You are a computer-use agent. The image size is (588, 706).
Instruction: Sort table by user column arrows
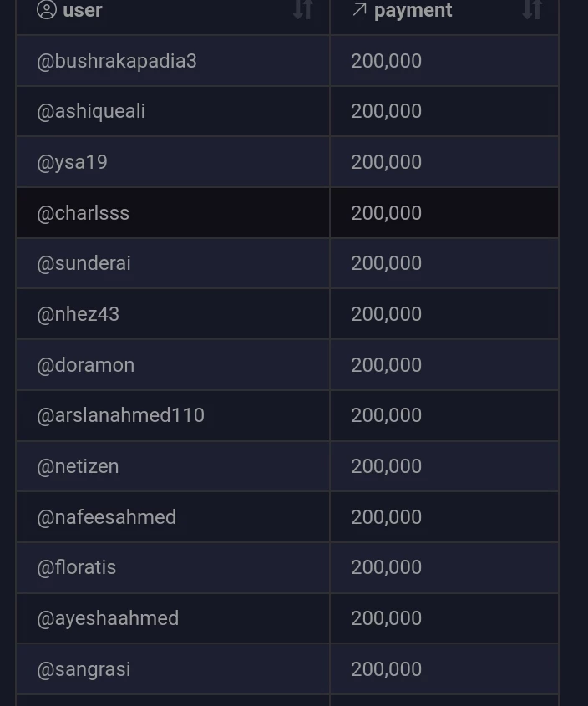click(x=303, y=9)
